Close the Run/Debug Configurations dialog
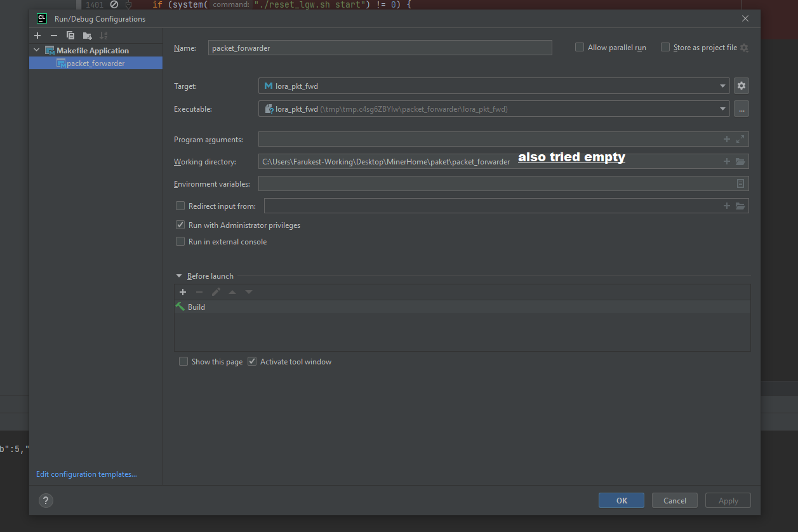This screenshot has width=798, height=532. [x=745, y=18]
